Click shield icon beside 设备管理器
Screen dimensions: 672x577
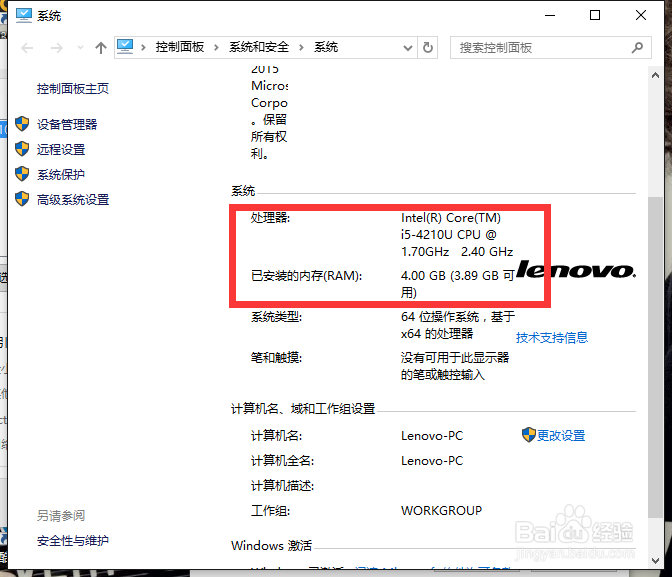(22, 124)
